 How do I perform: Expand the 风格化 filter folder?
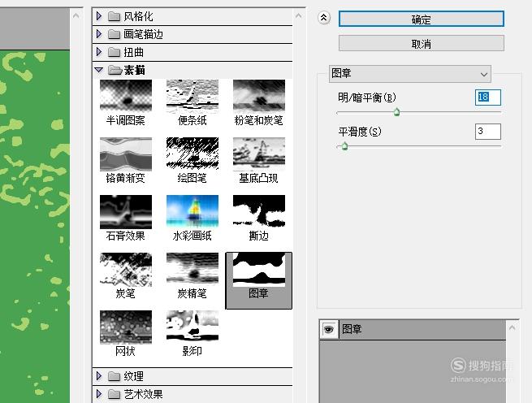(99, 16)
